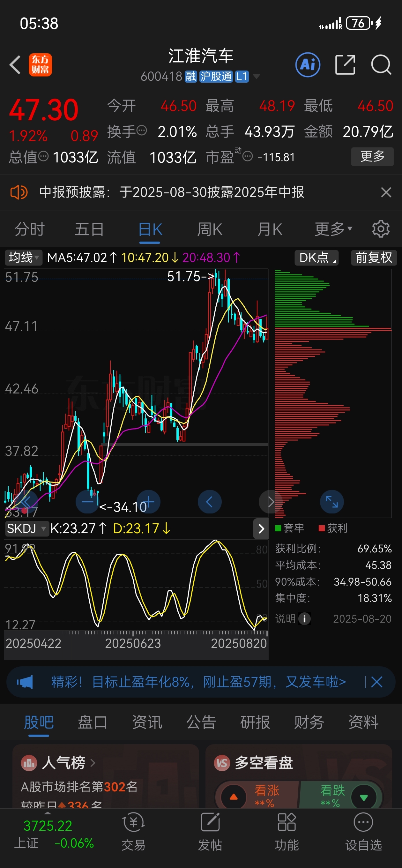Open chart settings gear icon
The height and width of the screenshot is (868, 402).
pos(381,229)
